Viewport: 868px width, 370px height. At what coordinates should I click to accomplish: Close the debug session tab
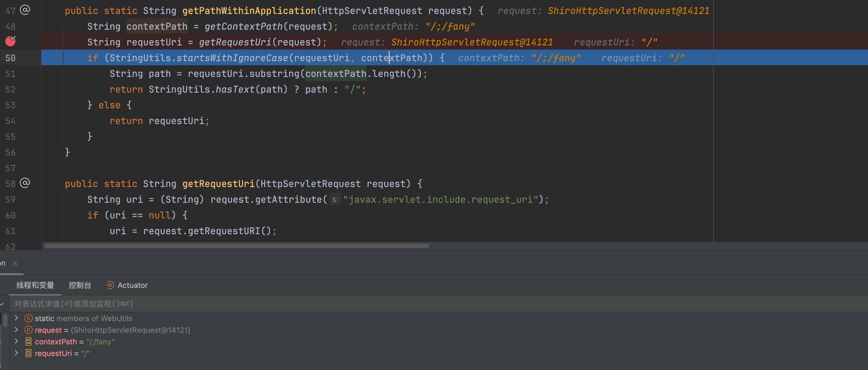click(x=15, y=263)
